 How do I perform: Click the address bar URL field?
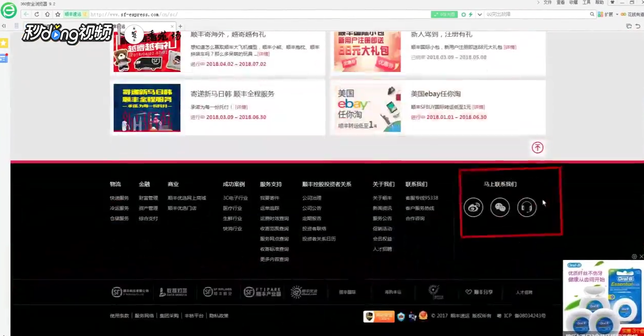[x=259, y=14]
